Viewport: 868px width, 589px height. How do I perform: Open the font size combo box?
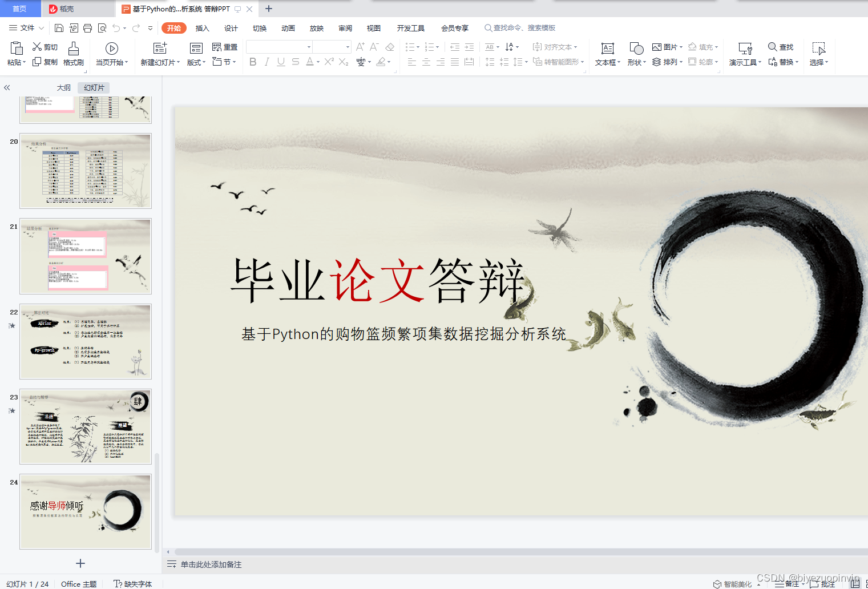pyautogui.click(x=332, y=47)
